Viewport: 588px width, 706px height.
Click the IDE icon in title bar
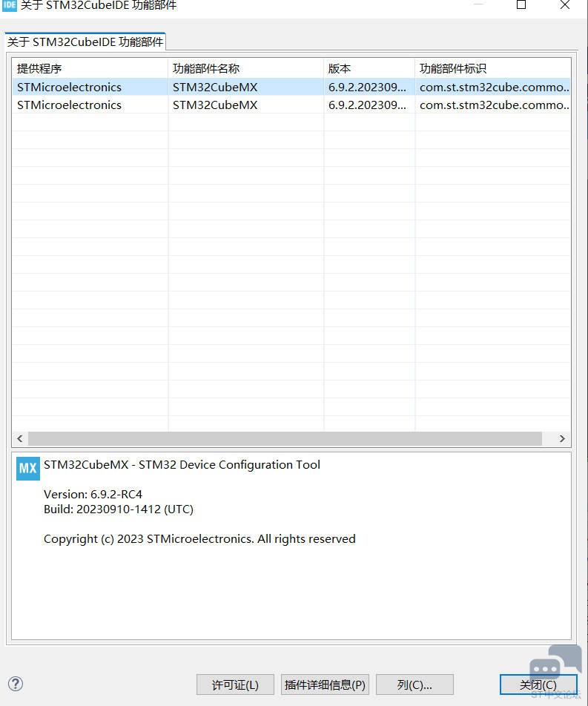coord(9,5)
